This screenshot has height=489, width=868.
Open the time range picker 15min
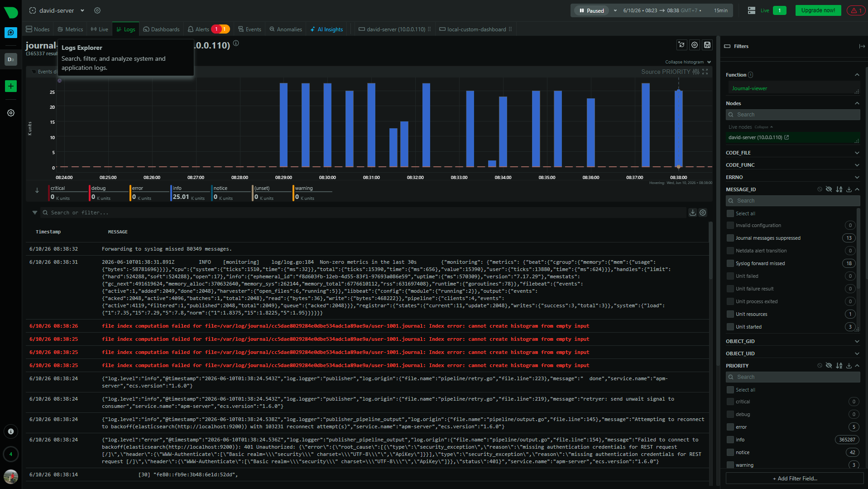721,10
